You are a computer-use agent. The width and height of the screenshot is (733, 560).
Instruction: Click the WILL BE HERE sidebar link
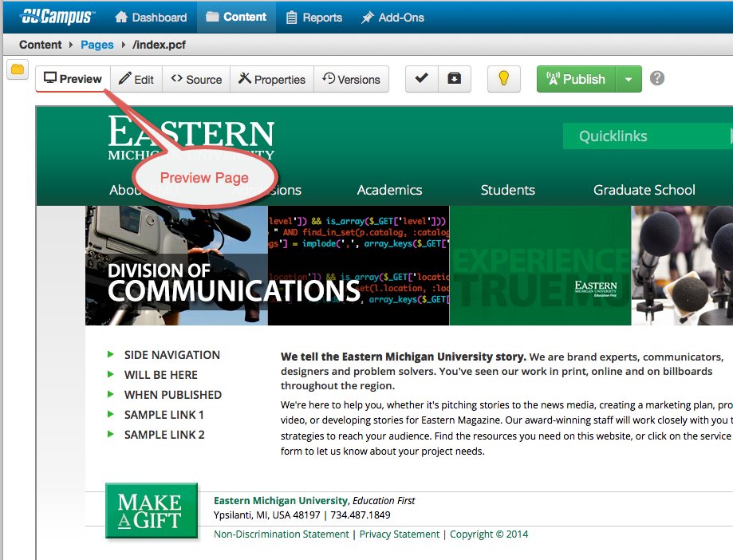(x=161, y=375)
